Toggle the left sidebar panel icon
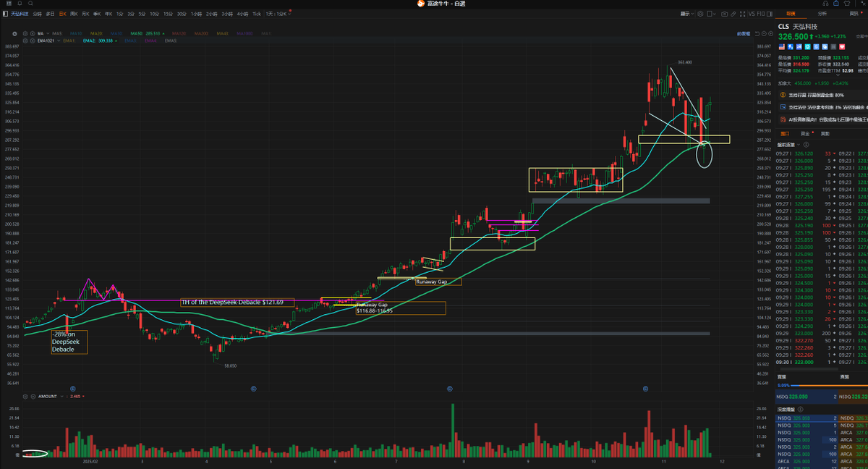868x469 pixels. coord(5,14)
